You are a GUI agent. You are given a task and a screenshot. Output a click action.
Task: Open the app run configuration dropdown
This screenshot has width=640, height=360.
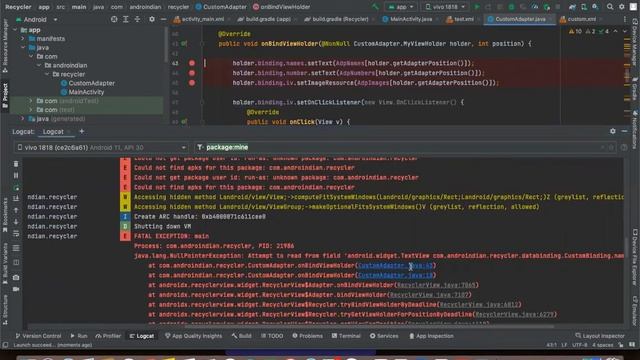tap(401, 7)
